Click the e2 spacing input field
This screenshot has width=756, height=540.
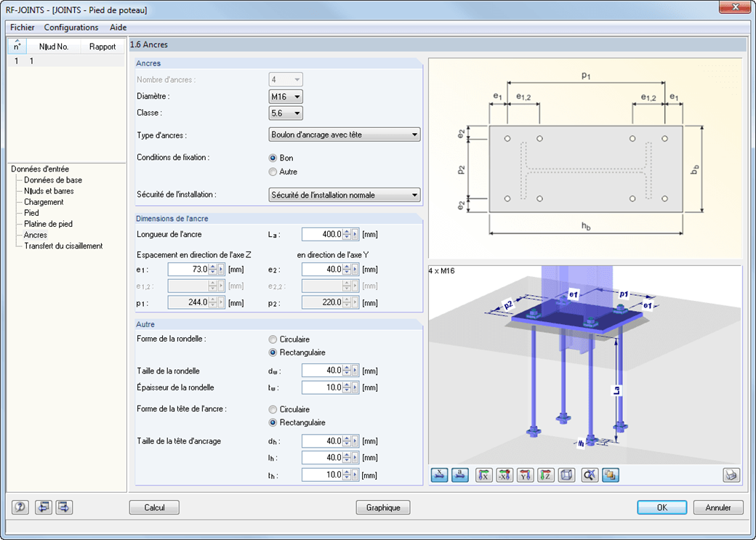click(x=322, y=270)
